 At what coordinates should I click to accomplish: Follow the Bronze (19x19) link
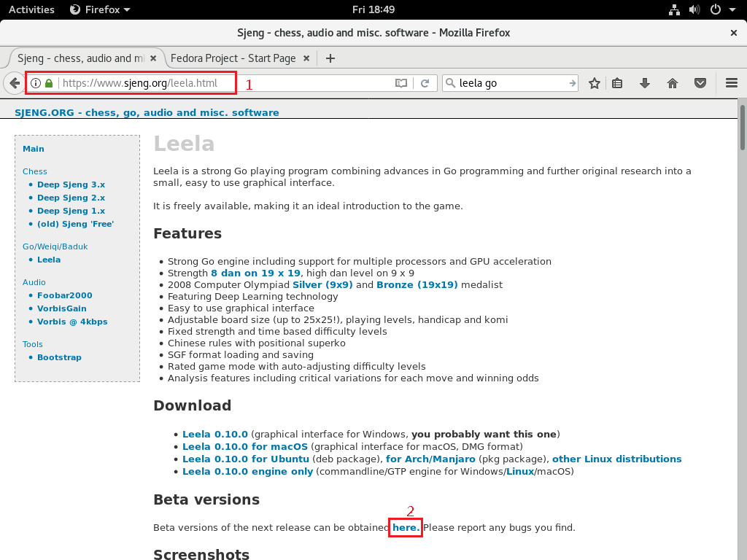(x=417, y=285)
